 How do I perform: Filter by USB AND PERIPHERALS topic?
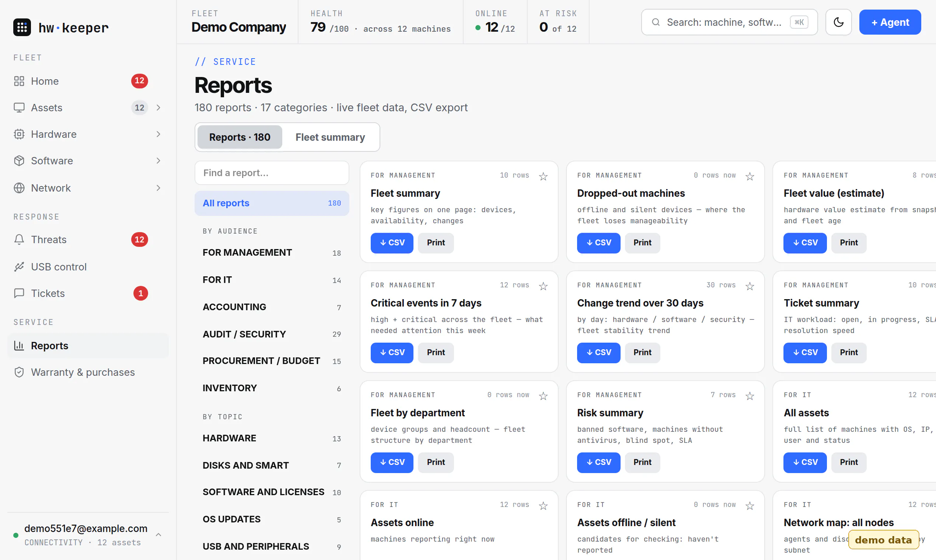[272, 546]
